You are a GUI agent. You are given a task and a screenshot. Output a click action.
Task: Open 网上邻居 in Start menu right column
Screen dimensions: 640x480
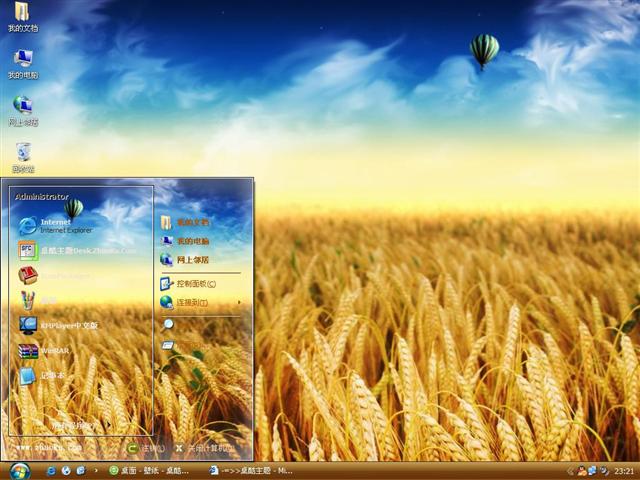[x=184, y=259]
